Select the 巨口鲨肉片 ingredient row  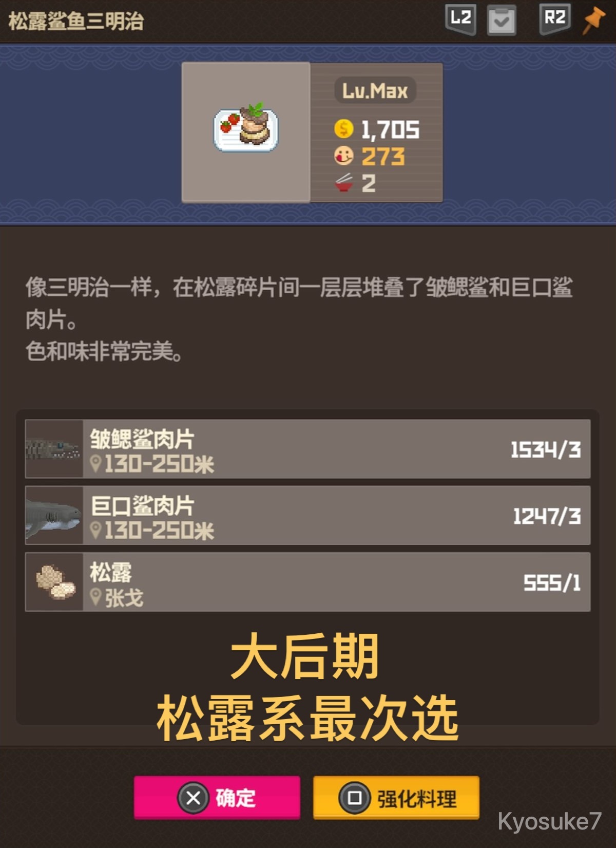click(307, 515)
